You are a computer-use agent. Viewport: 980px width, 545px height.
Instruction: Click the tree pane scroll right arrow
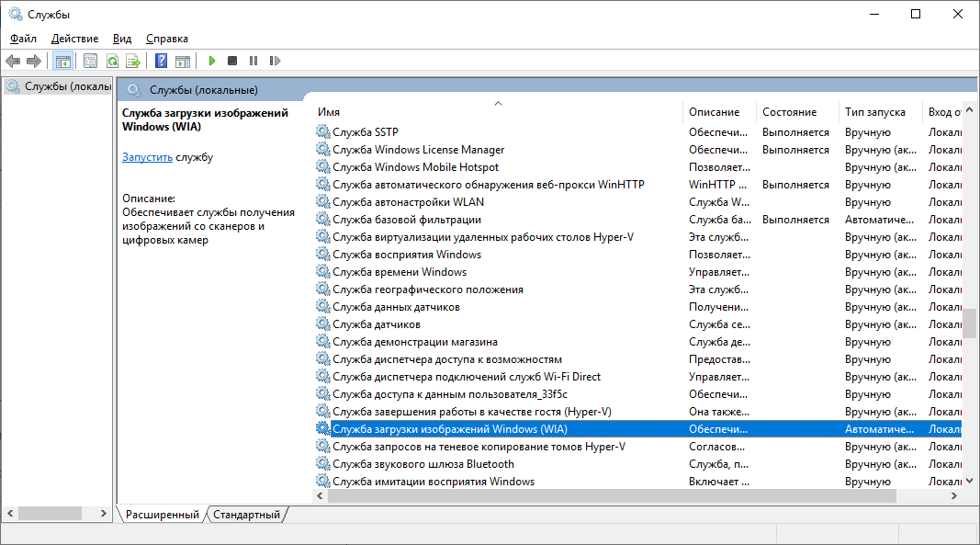tap(104, 513)
